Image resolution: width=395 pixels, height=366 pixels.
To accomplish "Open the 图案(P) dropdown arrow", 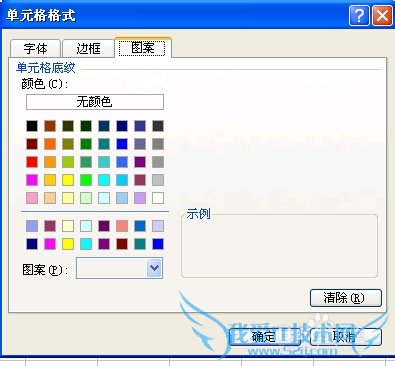I will tap(154, 268).
